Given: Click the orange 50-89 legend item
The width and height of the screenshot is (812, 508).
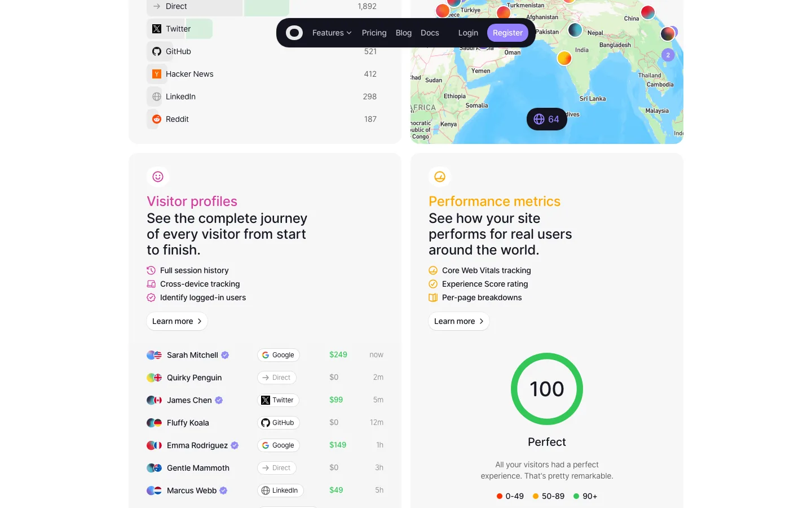Looking at the screenshot, I should [549, 496].
